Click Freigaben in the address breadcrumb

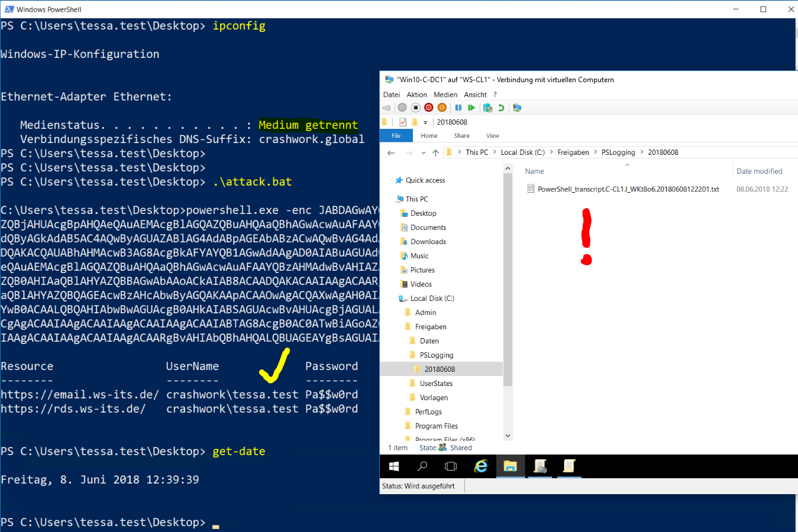pyautogui.click(x=573, y=153)
